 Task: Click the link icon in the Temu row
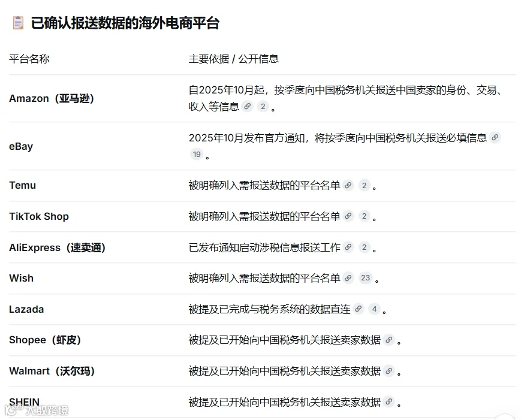click(x=348, y=185)
